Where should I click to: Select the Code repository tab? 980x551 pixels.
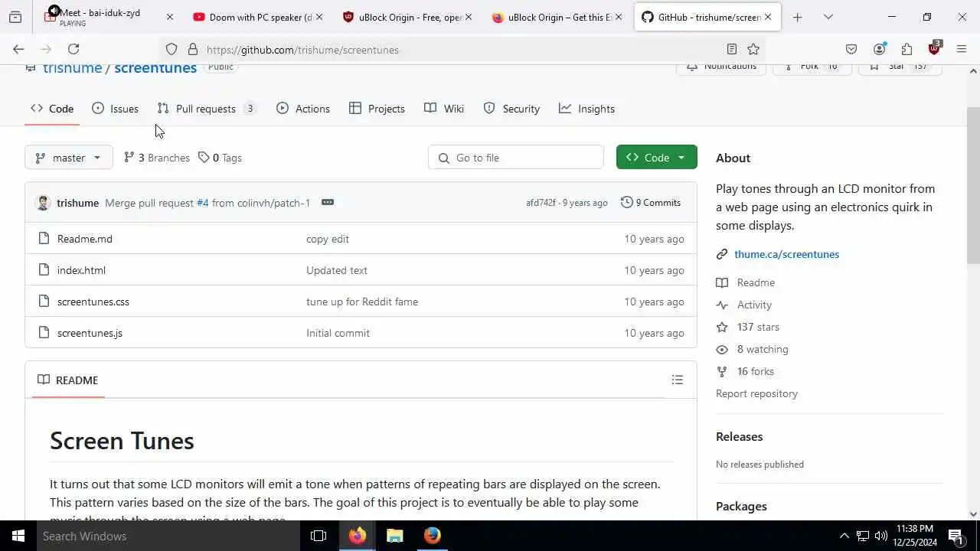[x=52, y=109]
